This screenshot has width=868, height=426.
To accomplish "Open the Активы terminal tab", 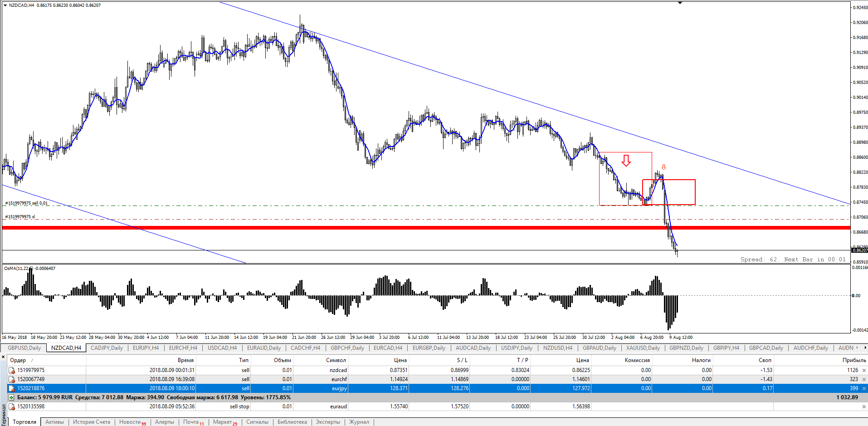I will (54, 422).
